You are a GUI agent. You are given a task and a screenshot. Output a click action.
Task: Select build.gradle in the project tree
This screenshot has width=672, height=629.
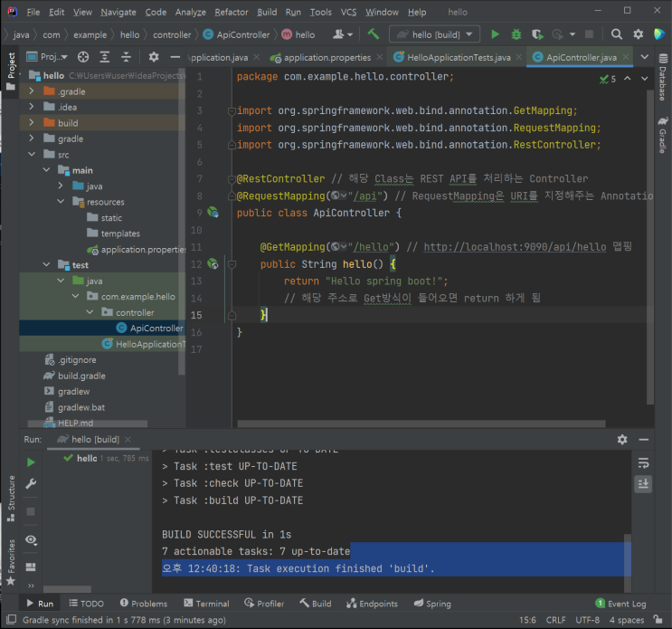coord(80,376)
